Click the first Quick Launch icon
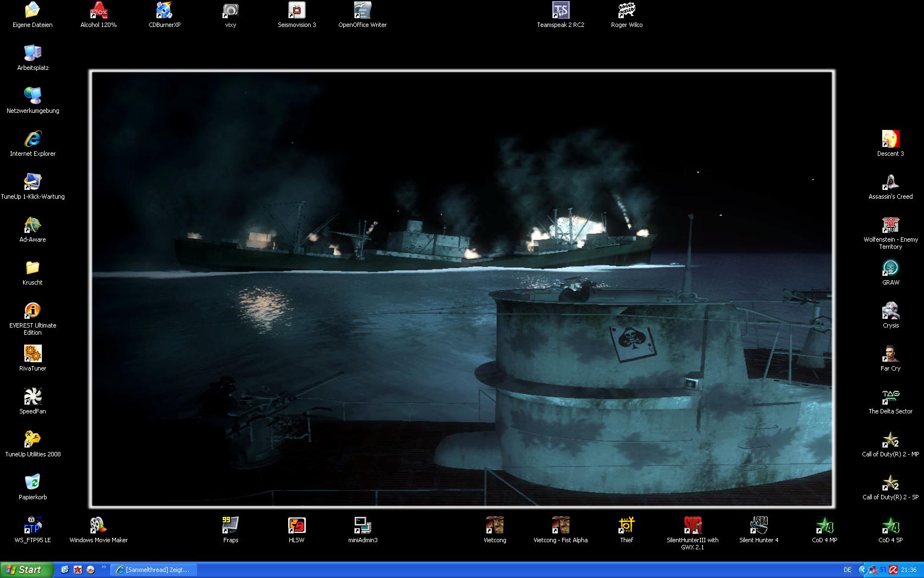 [x=64, y=570]
